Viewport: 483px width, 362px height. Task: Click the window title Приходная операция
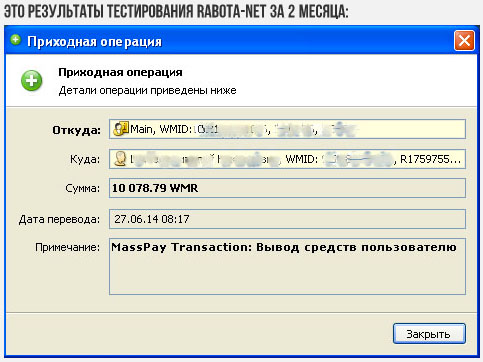[94, 42]
